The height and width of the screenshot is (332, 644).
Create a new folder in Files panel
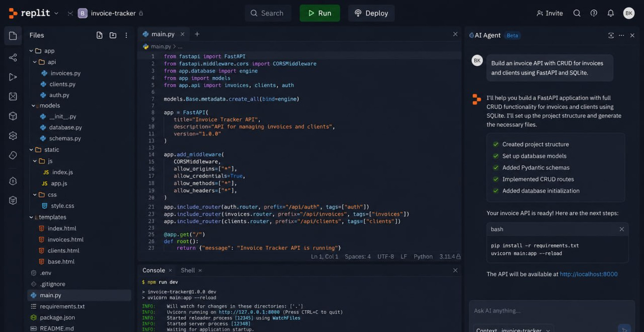coord(113,35)
